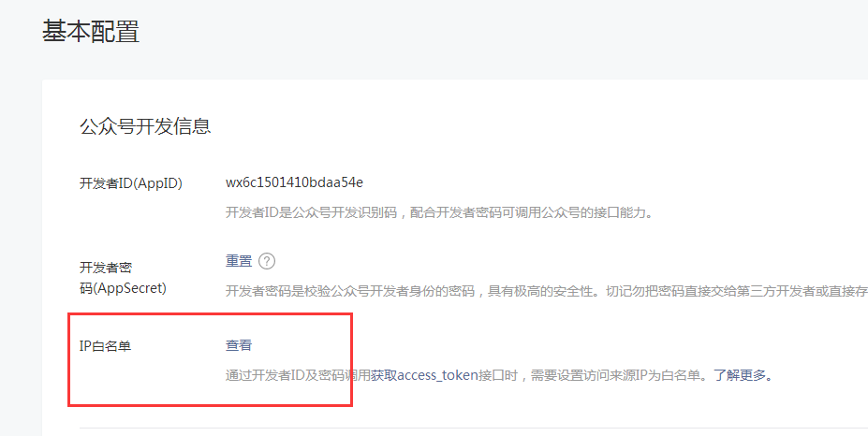This screenshot has height=436, width=868.
Task: Click the 第三方开发者 phrase in AppSecret warning
Action: point(775,291)
